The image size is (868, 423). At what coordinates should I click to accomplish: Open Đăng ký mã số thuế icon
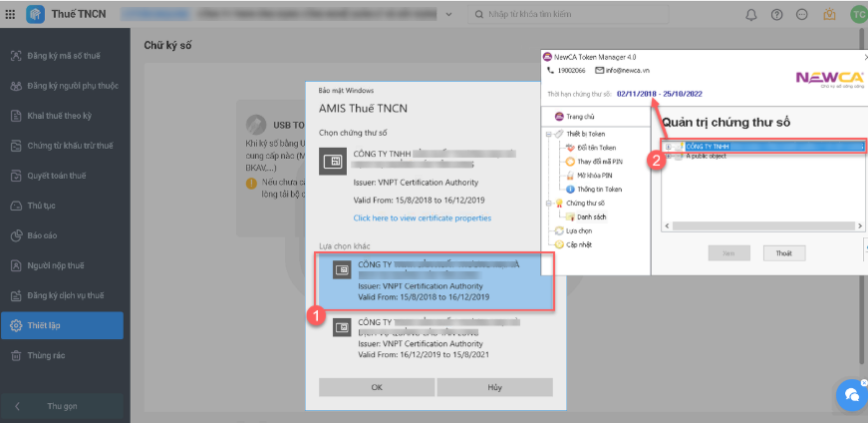[x=16, y=56]
